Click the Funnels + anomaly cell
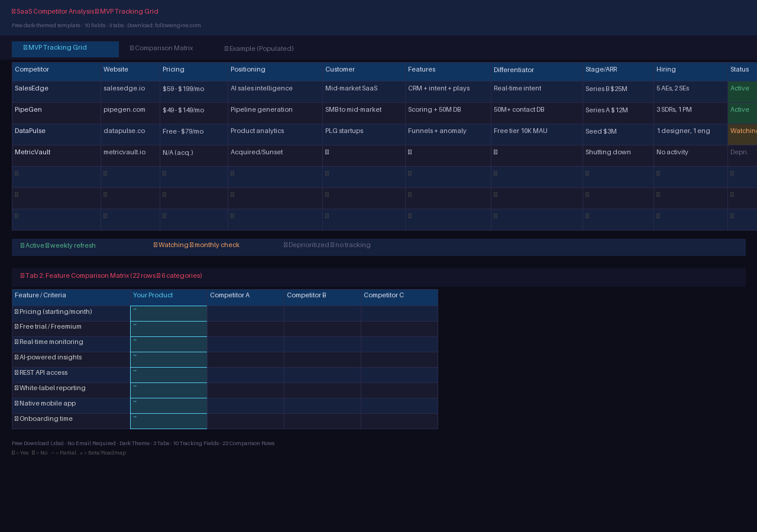 pyautogui.click(x=448, y=135)
